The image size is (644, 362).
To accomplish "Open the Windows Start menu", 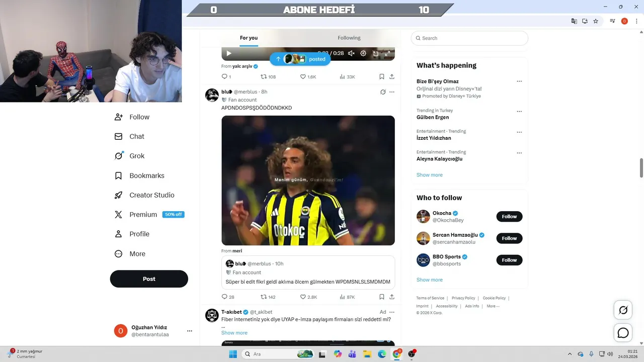I will point(233,354).
